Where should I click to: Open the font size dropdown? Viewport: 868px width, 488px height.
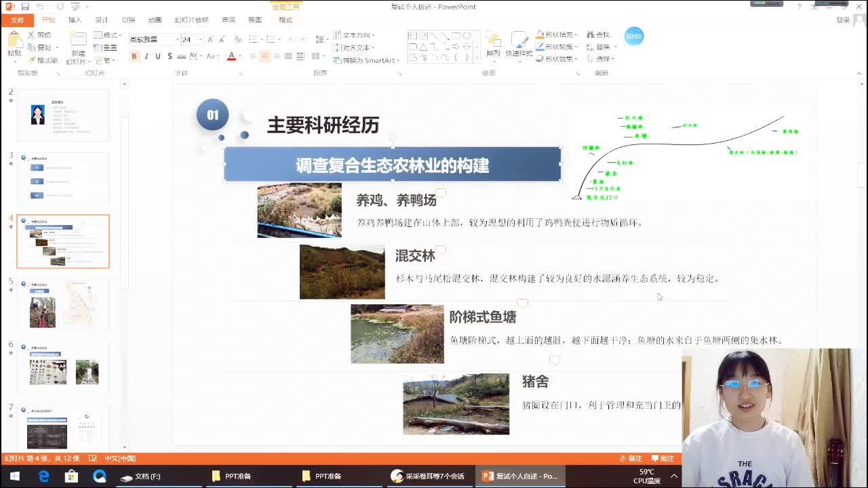pos(200,39)
